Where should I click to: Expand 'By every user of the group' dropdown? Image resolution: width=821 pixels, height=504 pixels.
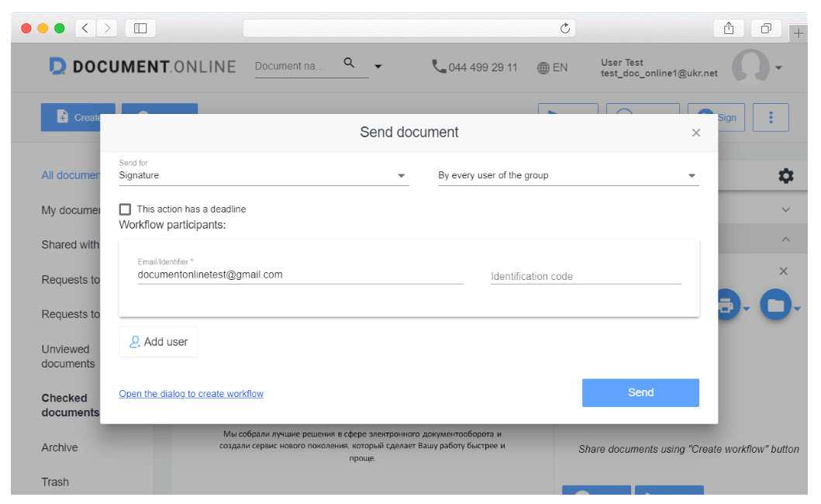point(567,176)
